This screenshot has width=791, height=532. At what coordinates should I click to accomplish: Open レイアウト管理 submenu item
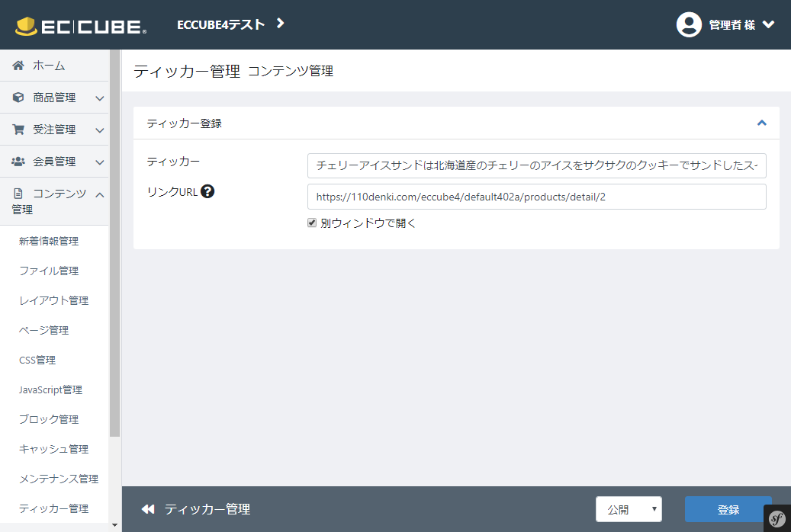tap(54, 301)
